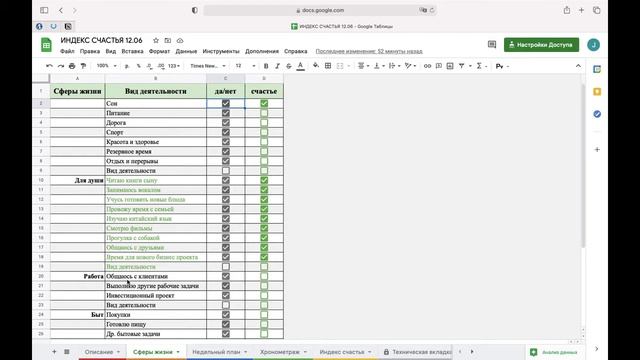Open the Справка menu
The image size is (640, 360).
click(296, 51)
